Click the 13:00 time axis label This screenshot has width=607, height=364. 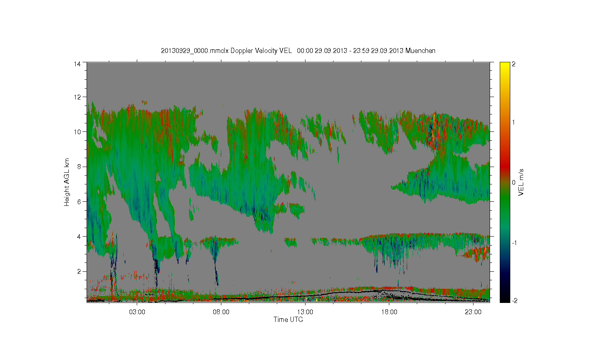coord(305,312)
